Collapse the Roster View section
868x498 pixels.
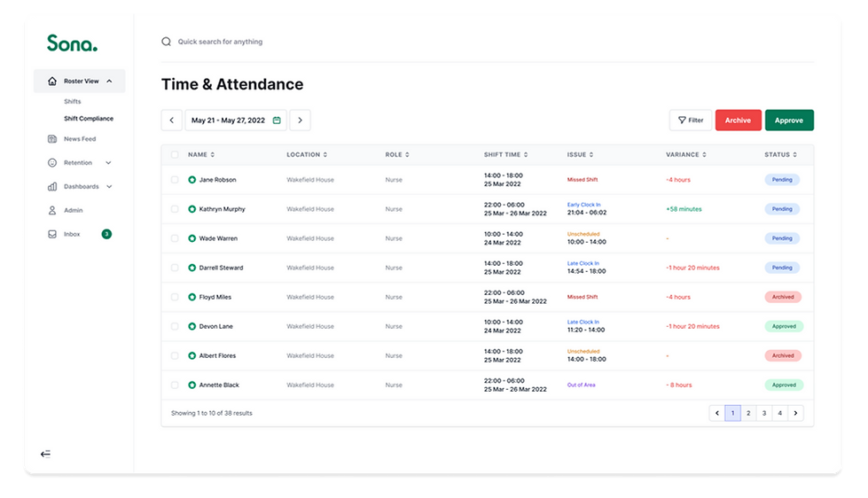pyautogui.click(x=109, y=82)
